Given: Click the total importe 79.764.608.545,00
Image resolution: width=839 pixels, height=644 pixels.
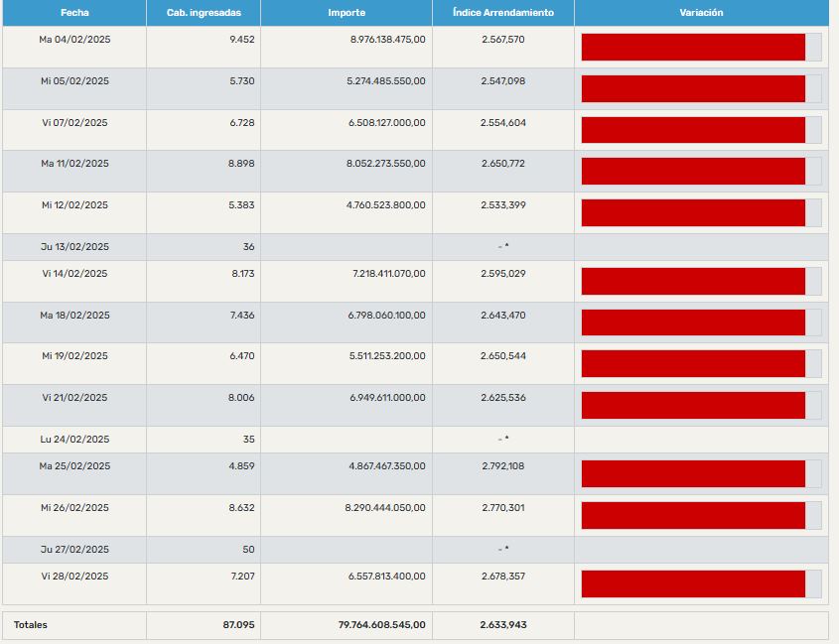Looking at the screenshot, I should 381,625.
